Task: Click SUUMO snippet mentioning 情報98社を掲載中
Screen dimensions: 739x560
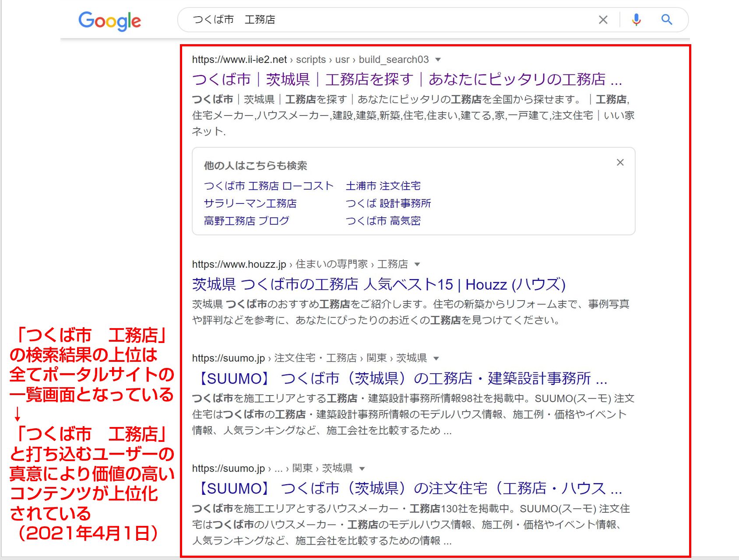Action: pos(413,414)
